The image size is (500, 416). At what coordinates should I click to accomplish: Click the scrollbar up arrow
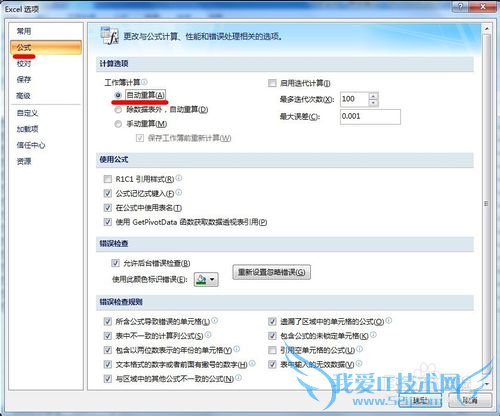pyautogui.click(x=486, y=29)
